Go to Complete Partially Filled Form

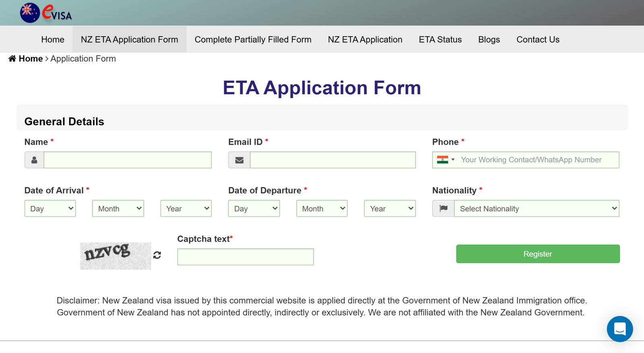pyautogui.click(x=253, y=39)
